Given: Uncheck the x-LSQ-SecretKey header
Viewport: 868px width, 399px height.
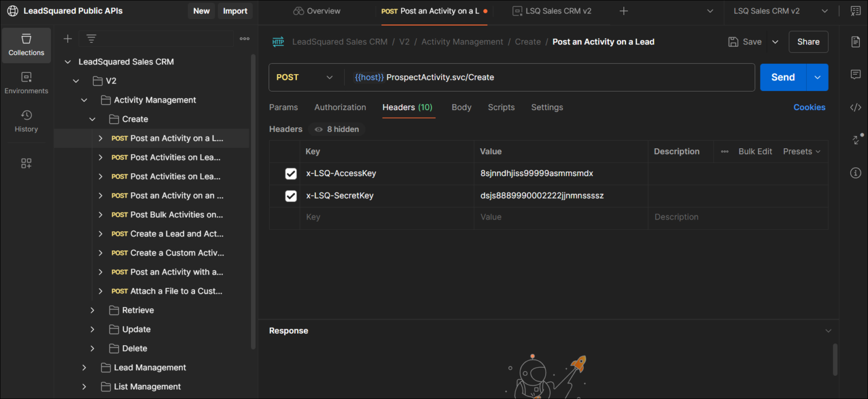Looking at the screenshot, I should (291, 195).
